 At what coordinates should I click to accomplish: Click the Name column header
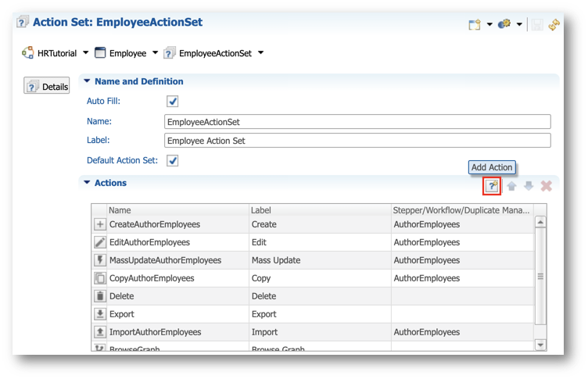pyautogui.click(x=178, y=210)
